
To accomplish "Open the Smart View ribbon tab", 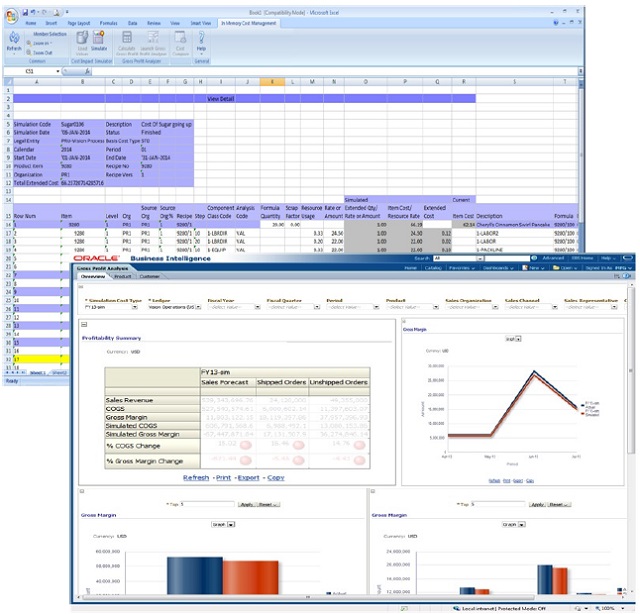I will 201,23.
